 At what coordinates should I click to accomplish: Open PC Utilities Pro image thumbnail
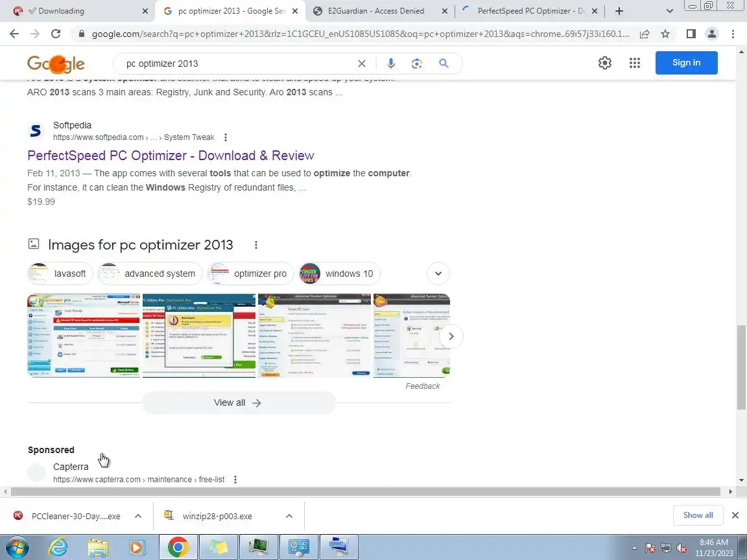pyautogui.click(x=199, y=336)
